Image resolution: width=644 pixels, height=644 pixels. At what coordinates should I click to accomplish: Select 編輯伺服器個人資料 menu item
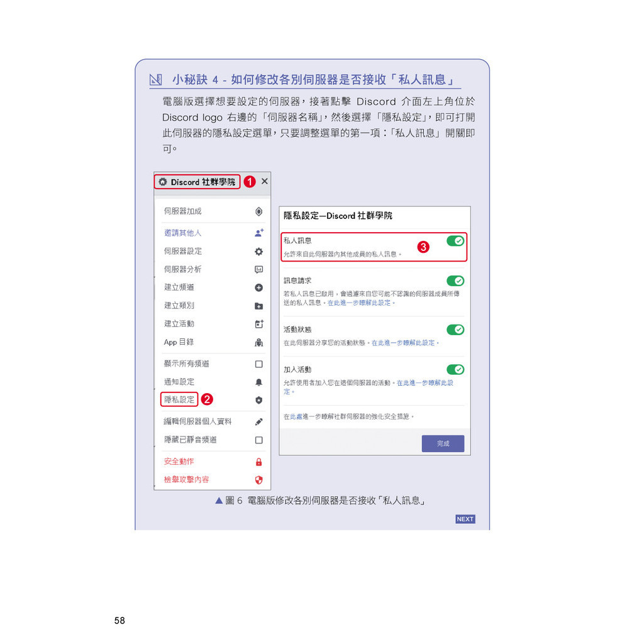click(x=213, y=422)
